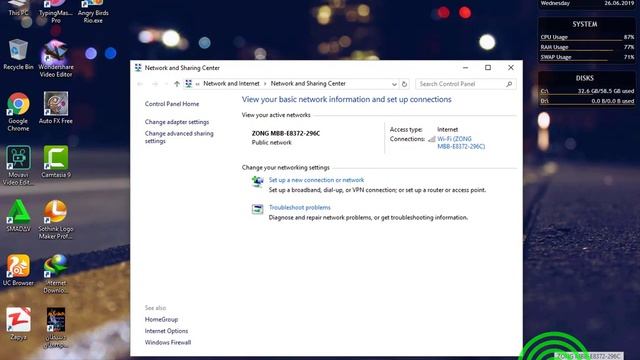
Task: Click the C:\ disk usage entry
Action: tap(587, 91)
